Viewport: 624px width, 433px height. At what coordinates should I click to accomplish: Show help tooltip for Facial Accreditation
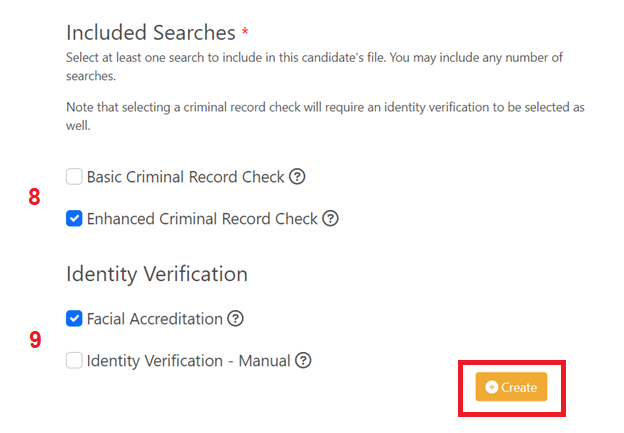point(235,318)
